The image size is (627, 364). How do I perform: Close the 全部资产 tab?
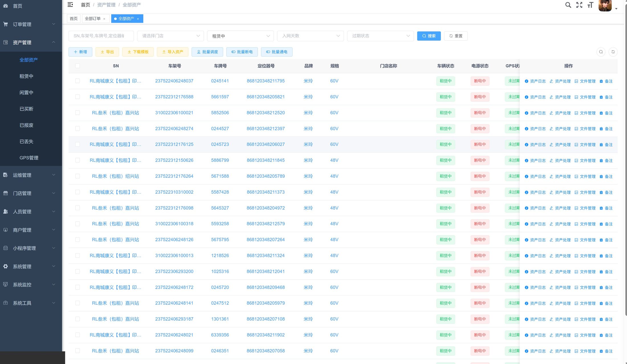coord(138,19)
